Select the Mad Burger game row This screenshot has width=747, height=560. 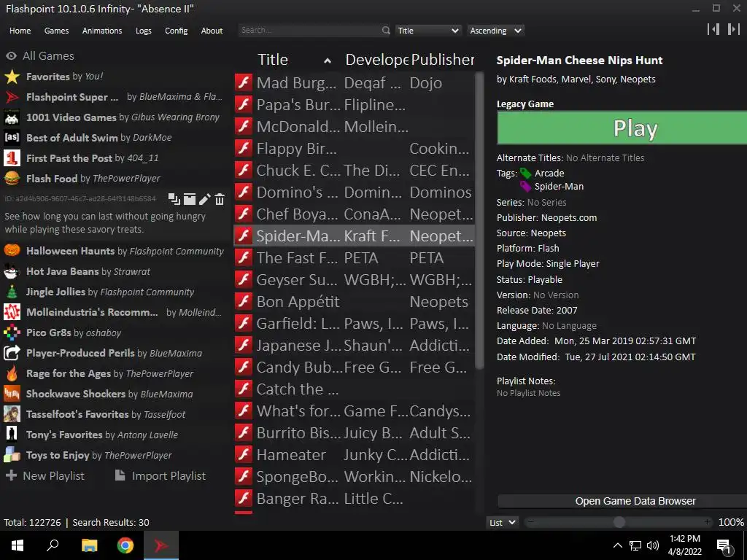point(355,83)
